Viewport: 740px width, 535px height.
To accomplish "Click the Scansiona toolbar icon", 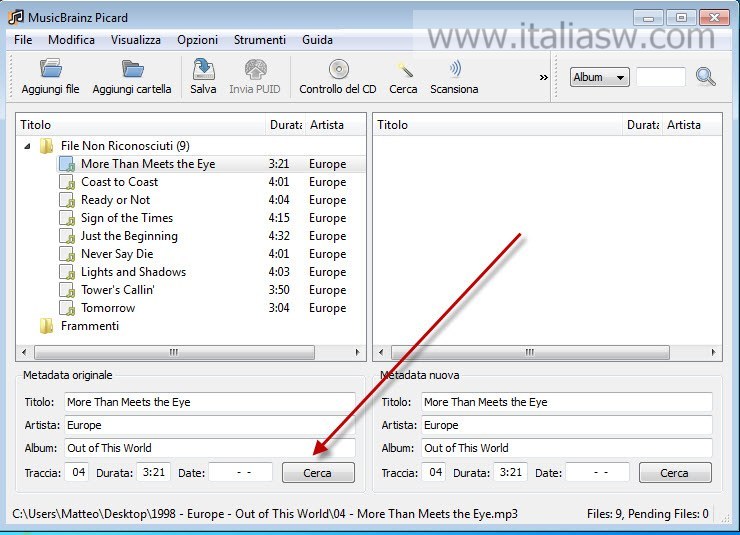I will click(454, 69).
